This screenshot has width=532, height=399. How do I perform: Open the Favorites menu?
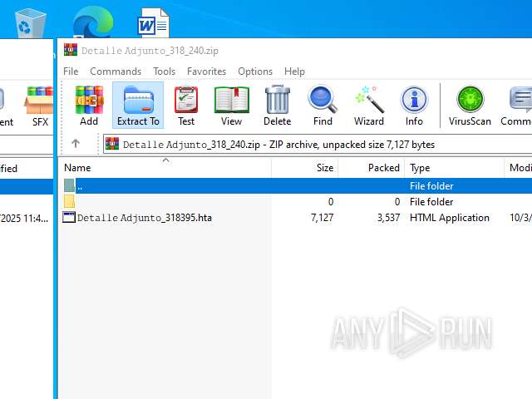(206, 71)
